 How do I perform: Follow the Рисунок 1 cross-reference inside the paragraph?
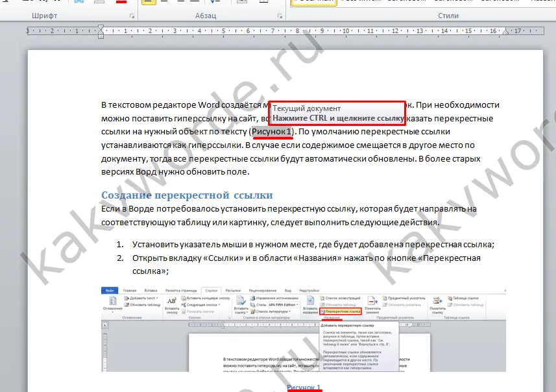point(272,132)
